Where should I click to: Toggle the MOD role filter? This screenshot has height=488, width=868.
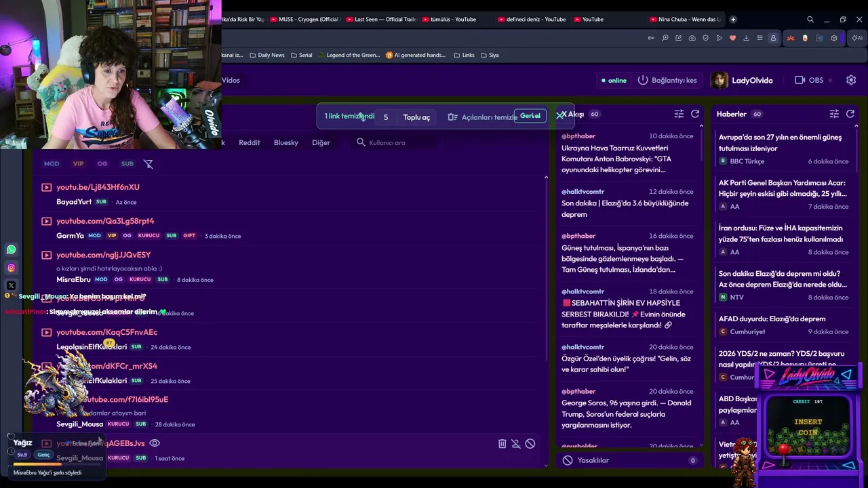pos(52,163)
